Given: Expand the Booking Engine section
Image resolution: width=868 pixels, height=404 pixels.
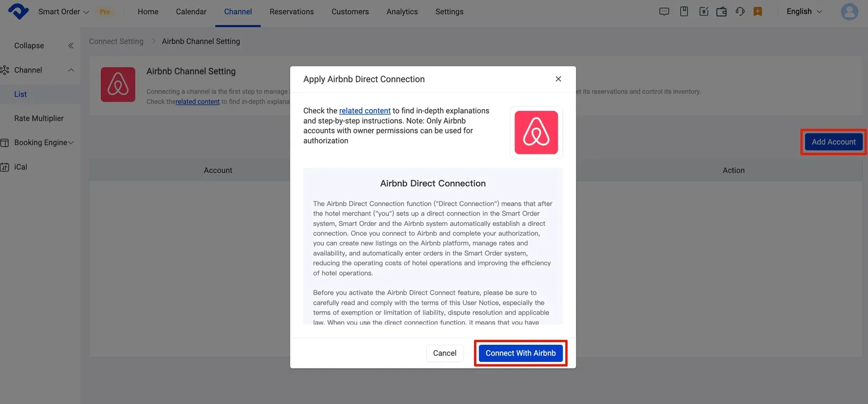Looking at the screenshot, I should (71, 143).
